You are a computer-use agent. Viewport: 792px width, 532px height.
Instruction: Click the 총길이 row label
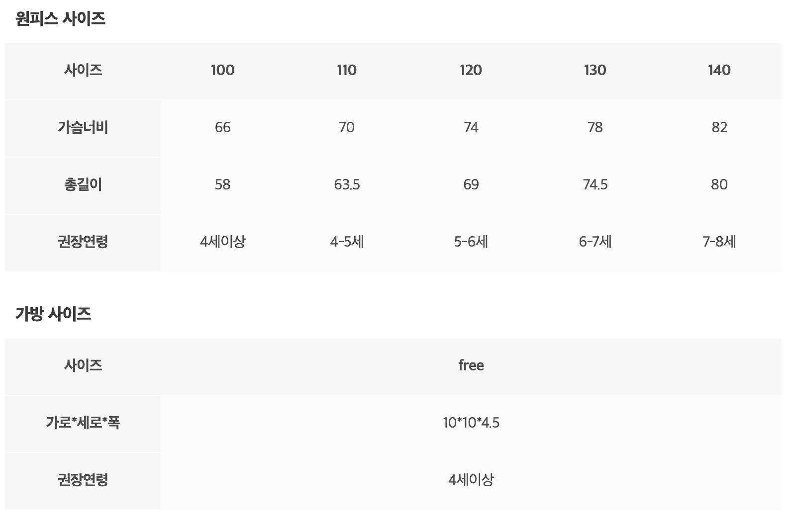coord(83,185)
